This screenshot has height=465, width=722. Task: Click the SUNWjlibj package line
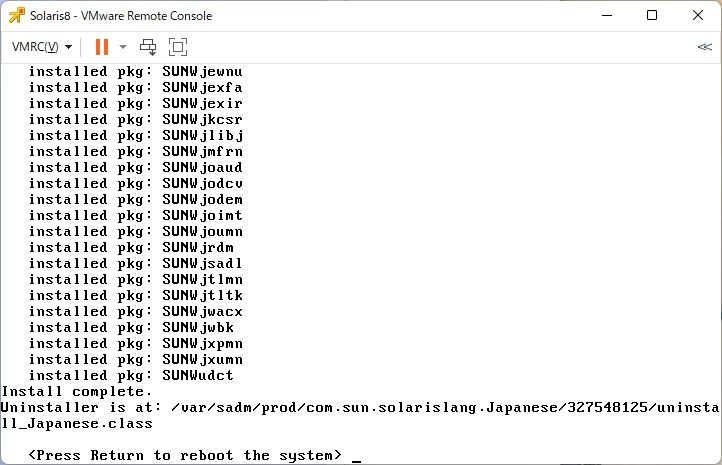pyautogui.click(x=136, y=135)
